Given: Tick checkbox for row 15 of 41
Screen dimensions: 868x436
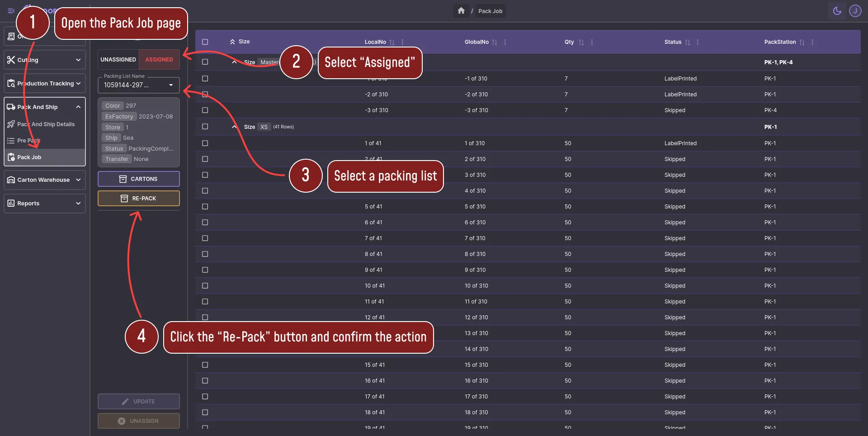Looking at the screenshot, I should pos(205,365).
